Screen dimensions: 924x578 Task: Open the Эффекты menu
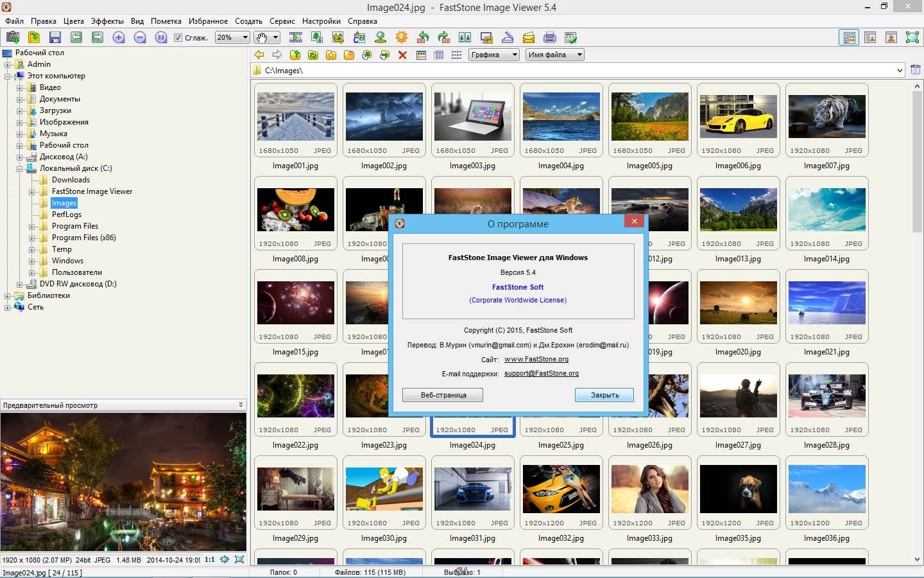pyautogui.click(x=108, y=21)
